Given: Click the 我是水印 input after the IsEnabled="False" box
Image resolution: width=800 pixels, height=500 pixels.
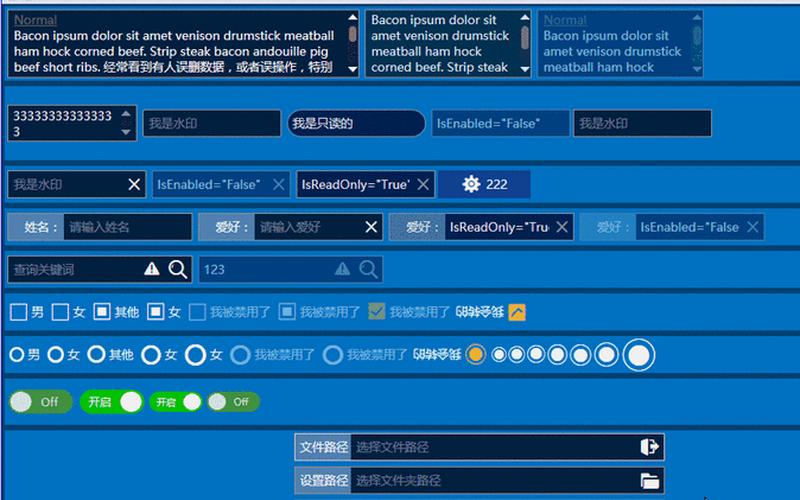Looking at the screenshot, I should [x=642, y=123].
